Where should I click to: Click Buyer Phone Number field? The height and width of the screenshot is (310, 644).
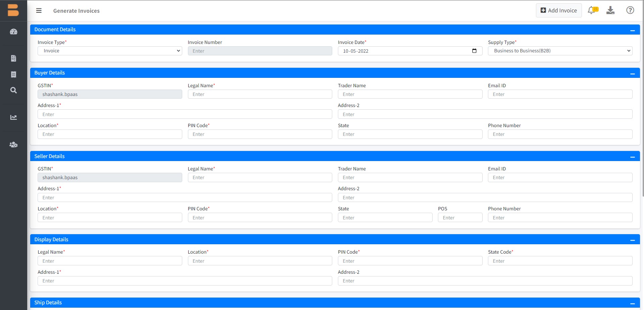click(560, 134)
